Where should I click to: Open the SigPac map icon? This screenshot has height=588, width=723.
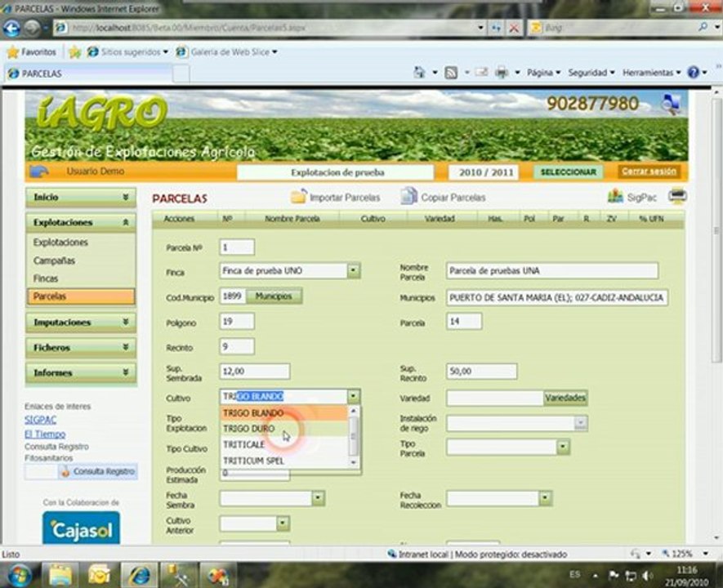coord(615,197)
